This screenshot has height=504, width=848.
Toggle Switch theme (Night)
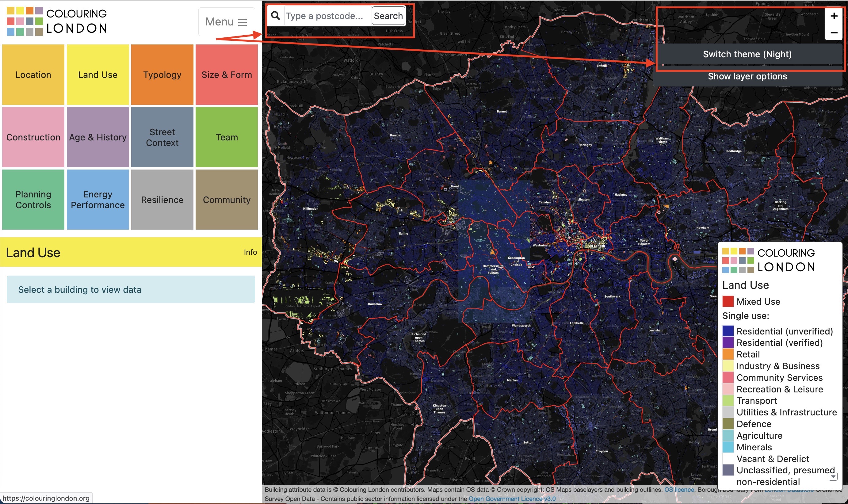(747, 54)
